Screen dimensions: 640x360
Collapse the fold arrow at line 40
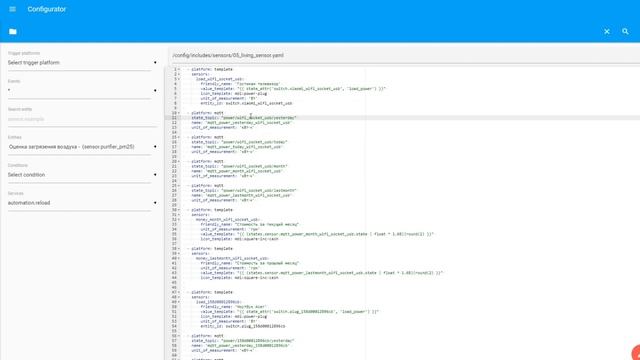pos(179,258)
